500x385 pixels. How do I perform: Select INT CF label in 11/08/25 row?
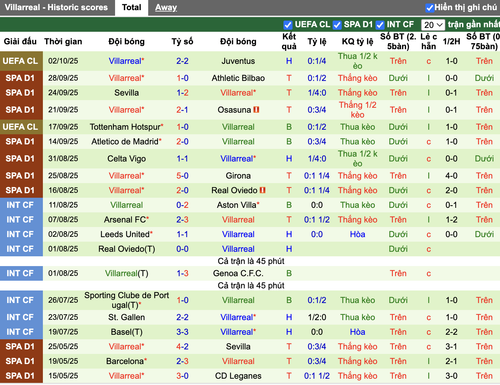[21, 205]
